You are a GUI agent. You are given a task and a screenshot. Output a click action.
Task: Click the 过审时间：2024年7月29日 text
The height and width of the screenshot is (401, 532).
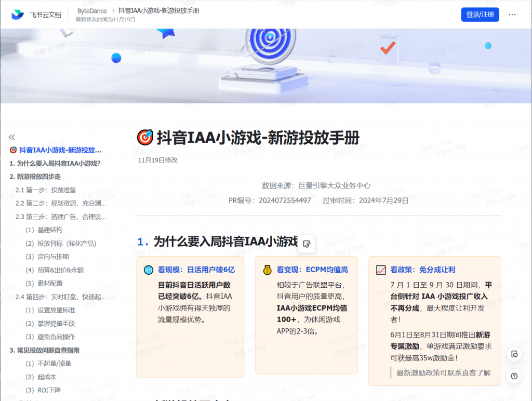tap(365, 200)
